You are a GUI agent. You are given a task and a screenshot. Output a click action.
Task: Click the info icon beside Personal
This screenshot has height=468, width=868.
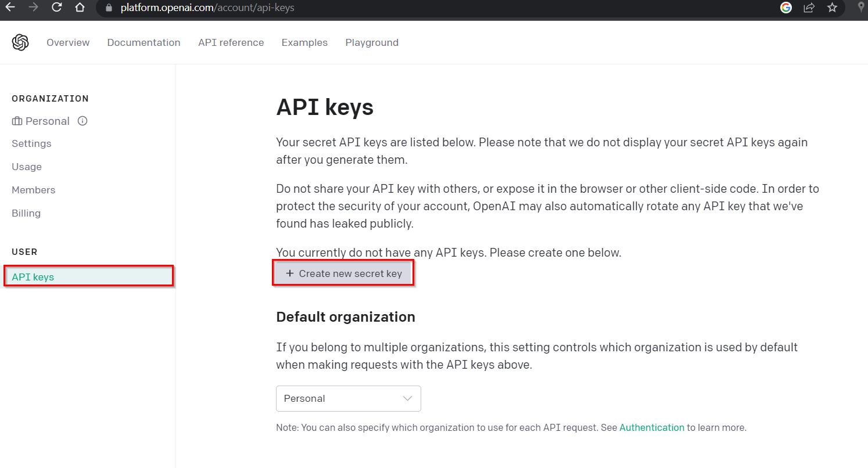point(83,121)
